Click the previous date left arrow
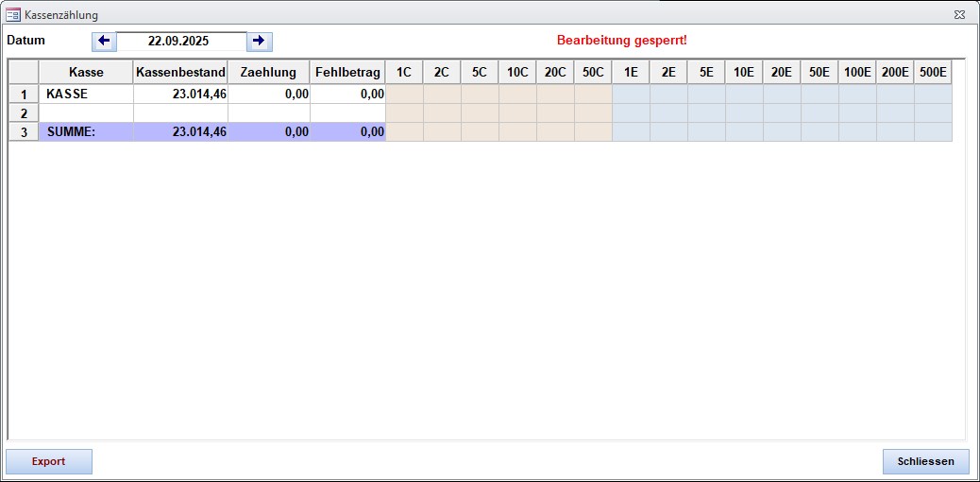This screenshot has height=482, width=980. tap(104, 42)
